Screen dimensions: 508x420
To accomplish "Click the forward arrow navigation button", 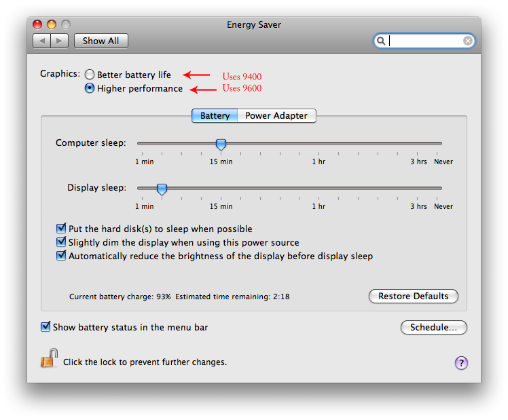I will pos(59,41).
